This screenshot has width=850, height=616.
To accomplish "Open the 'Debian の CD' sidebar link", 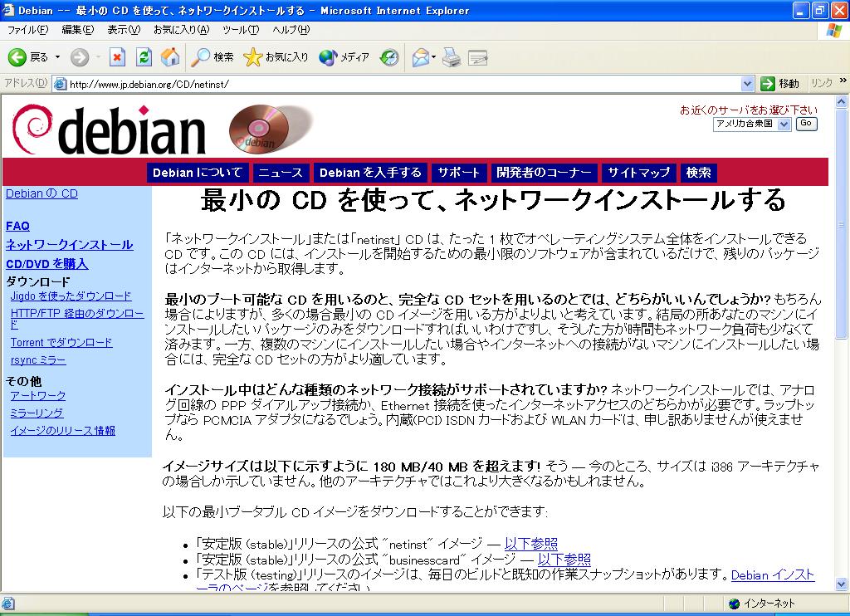I will click(x=42, y=193).
